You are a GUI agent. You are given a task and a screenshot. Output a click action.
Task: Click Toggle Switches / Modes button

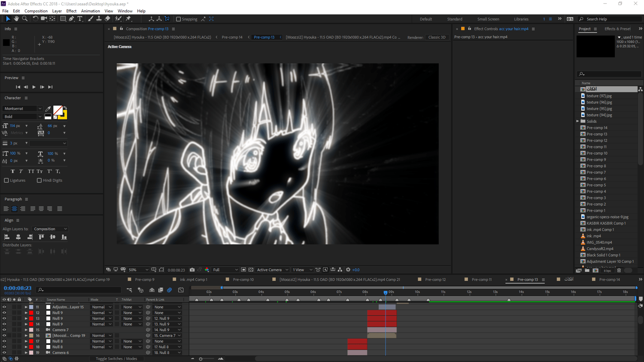coord(116,359)
